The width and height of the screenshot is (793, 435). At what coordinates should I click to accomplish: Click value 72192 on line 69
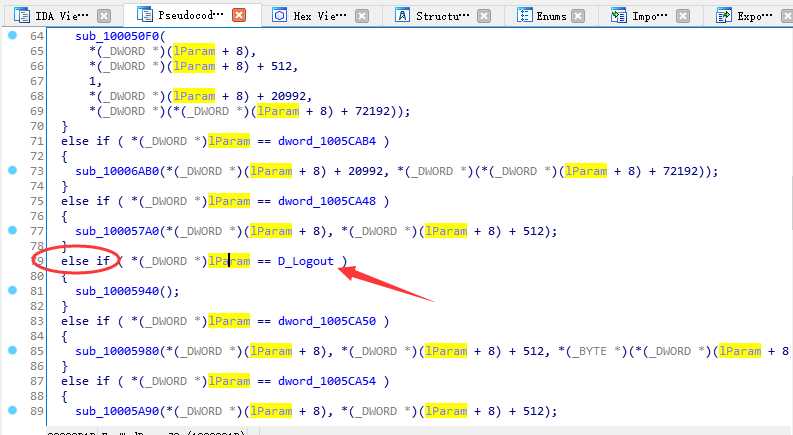(372, 111)
